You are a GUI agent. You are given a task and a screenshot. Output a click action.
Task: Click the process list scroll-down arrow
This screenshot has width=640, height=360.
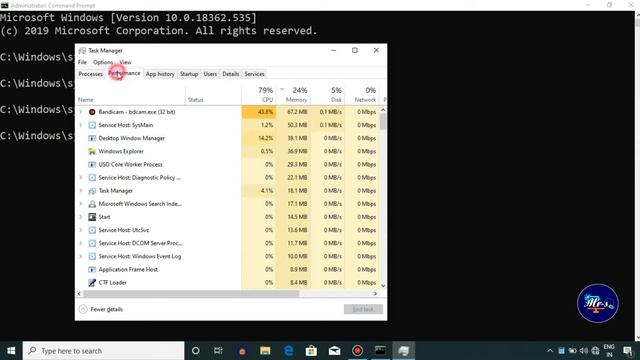(x=383, y=286)
